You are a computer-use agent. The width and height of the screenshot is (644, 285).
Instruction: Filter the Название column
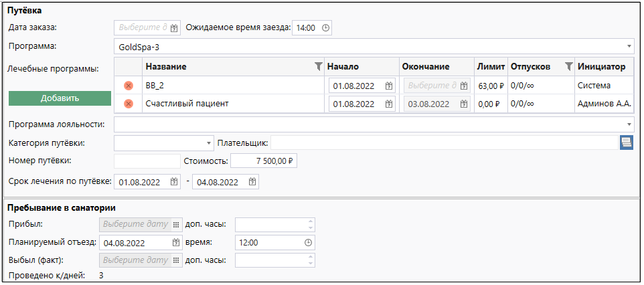click(x=318, y=67)
